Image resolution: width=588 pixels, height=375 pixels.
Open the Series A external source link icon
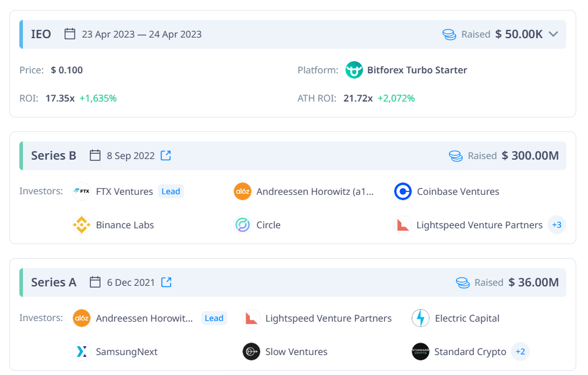coord(166,282)
